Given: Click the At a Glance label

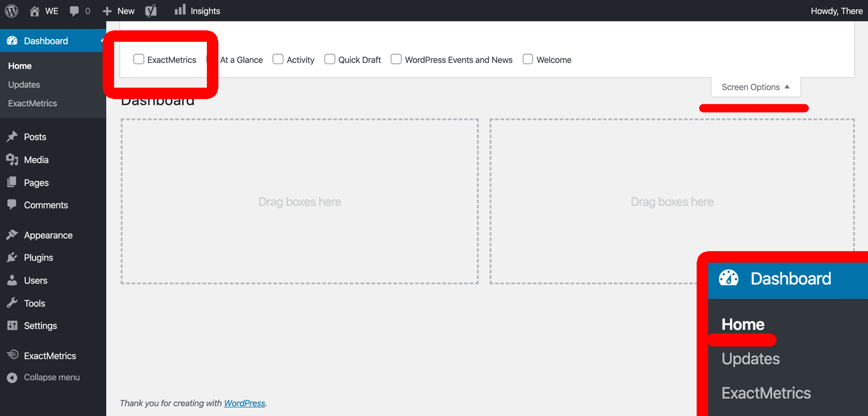Looking at the screenshot, I should point(242,60).
